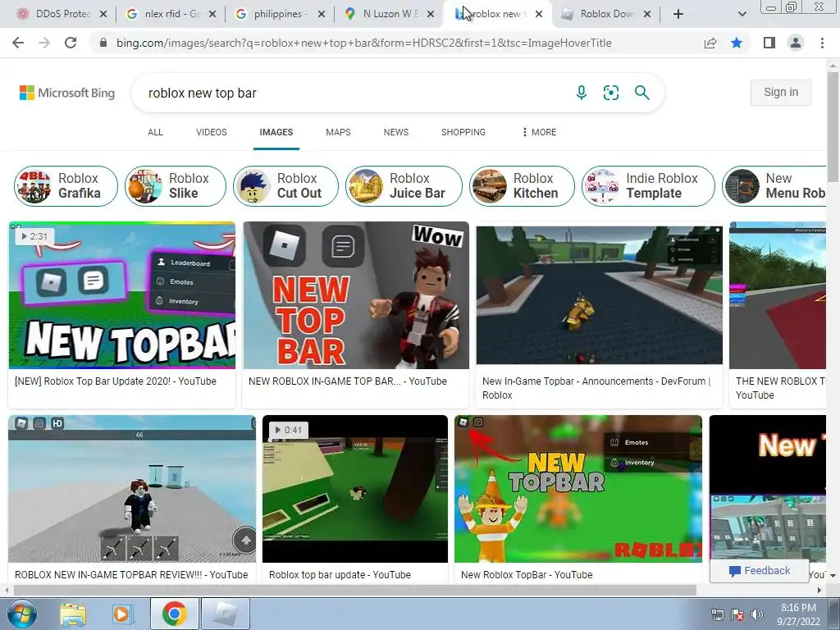The height and width of the screenshot is (630, 840).
Task: Close the nlex rfid Google tab
Action: [212, 14]
